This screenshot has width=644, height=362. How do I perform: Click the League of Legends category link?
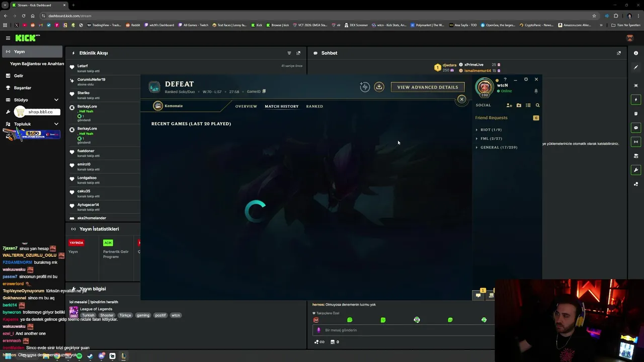coord(96,309)
